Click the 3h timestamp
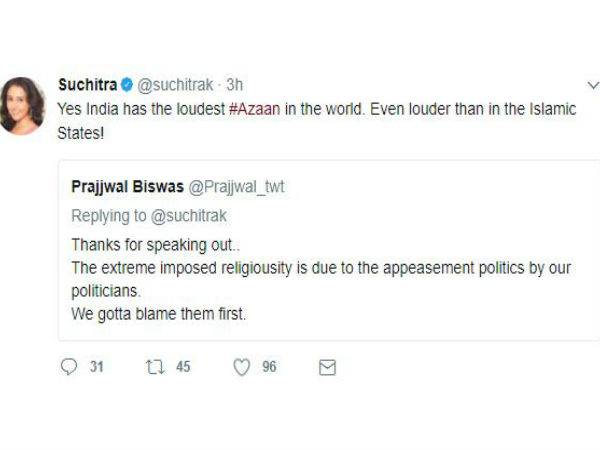The height and width of the screenshot is (450, 600). [235, 85]
